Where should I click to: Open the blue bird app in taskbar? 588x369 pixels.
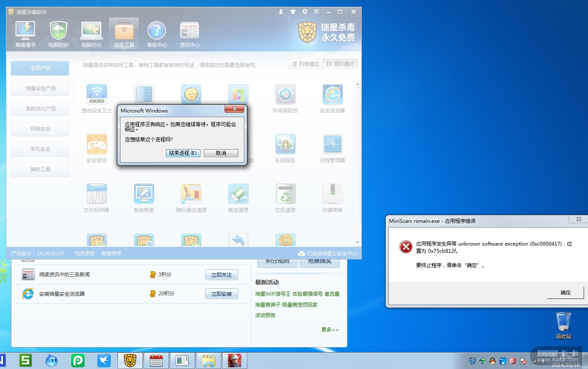104,361
